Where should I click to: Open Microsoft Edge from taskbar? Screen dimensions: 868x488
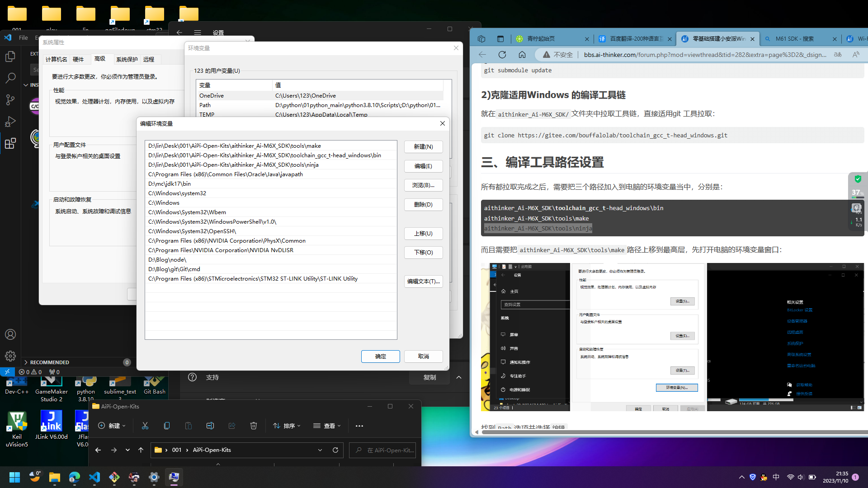click(x=75, y=477)
